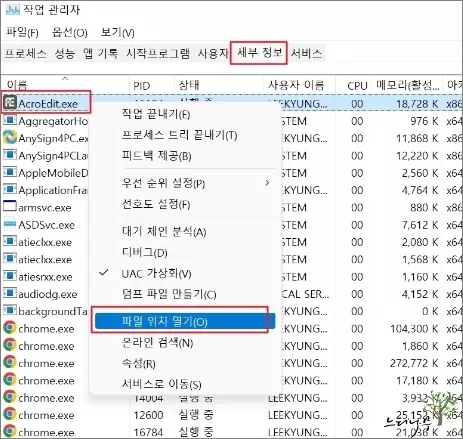Click the 18,728 K memory cell
The width and height of the screenshot is (463, 439).
coord(417,104)
